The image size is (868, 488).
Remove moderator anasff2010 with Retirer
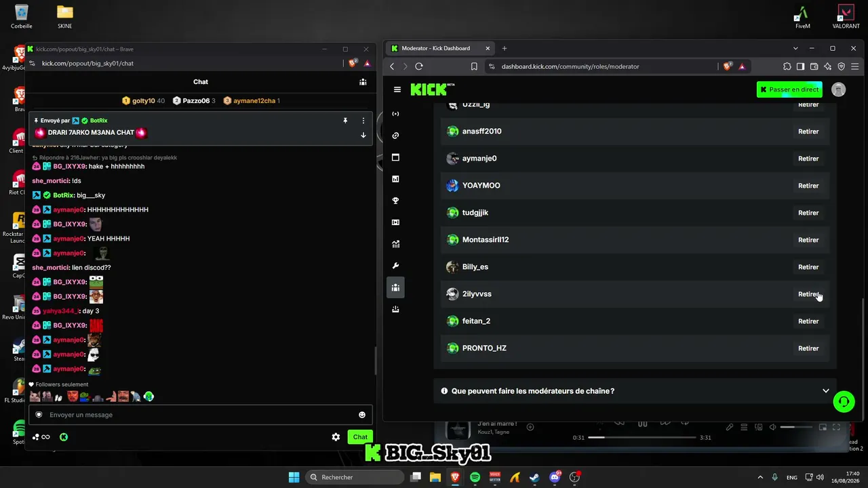[808, 131]
